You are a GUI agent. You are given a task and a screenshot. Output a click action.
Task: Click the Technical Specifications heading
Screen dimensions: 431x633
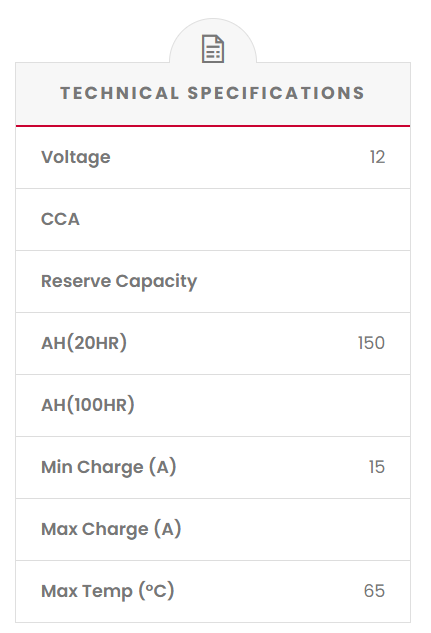click(x=213, y=93)
